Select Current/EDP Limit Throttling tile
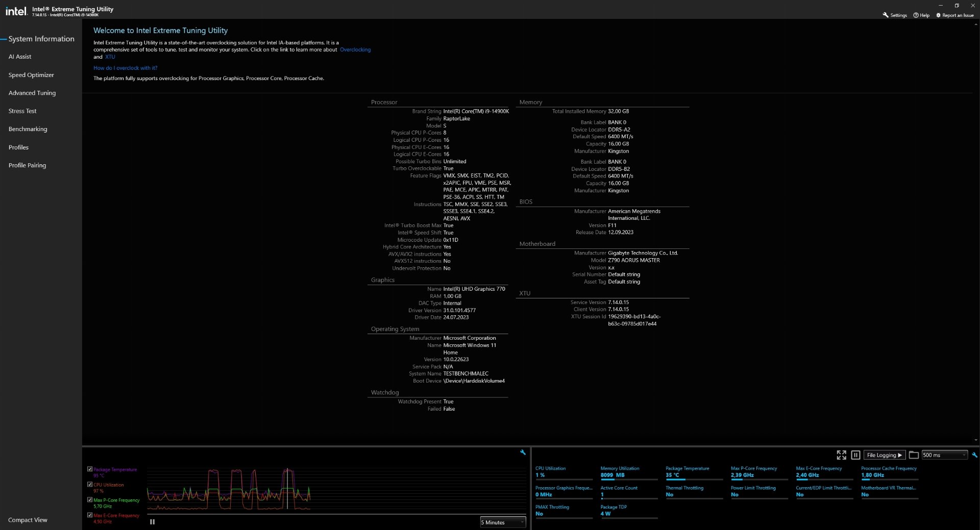Image resolution: width=980 pixels, height=530 pixels. (824, 492)
